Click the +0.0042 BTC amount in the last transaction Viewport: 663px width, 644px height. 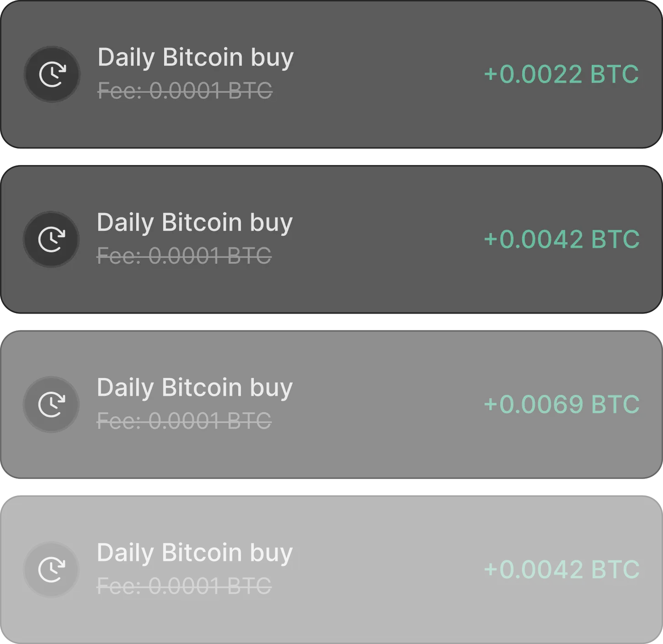click(561, 569)
